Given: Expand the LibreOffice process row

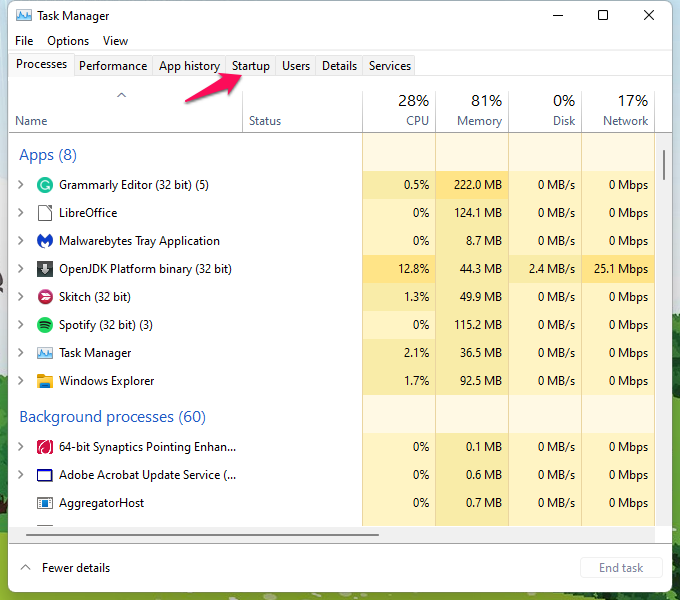Looking at the screenshot, I should 20,213.
